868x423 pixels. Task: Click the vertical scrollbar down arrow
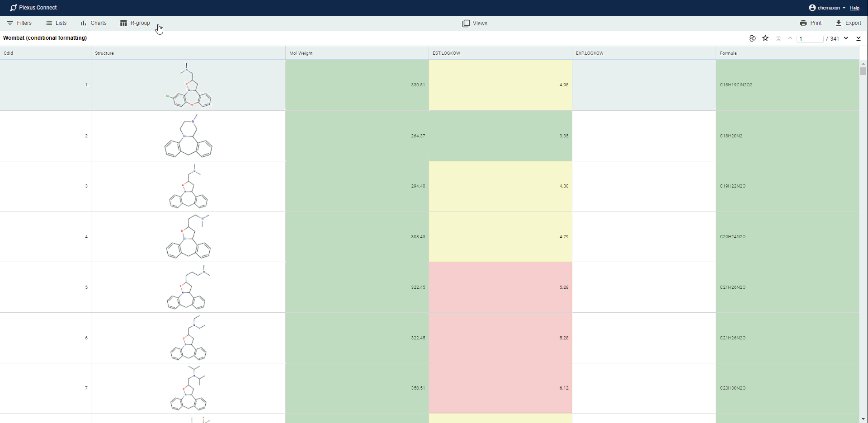coord(863,418)
